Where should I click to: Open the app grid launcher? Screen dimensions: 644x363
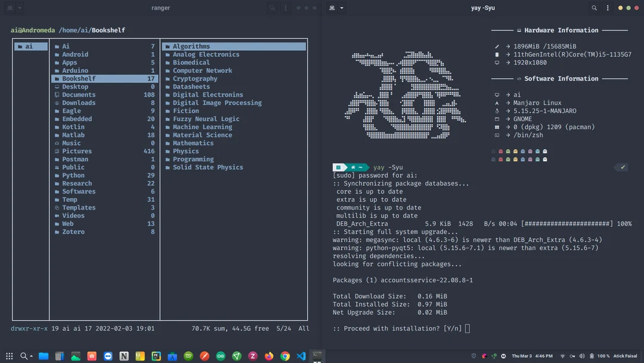pyautogui.click(x=10, y=356)
